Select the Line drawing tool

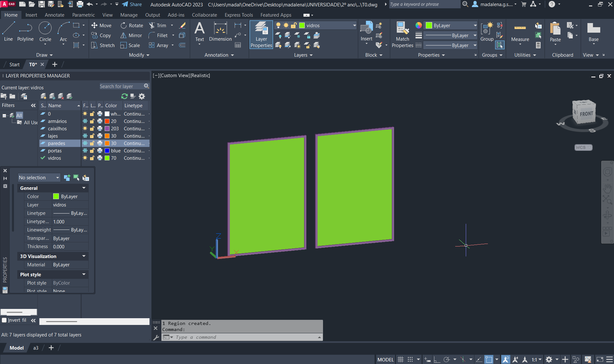point(8,32)
